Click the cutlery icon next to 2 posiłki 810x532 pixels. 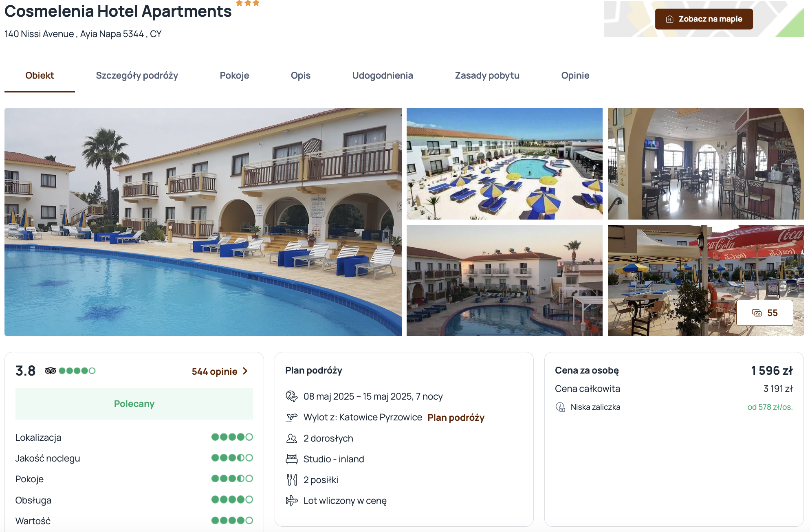coord(291,480)
